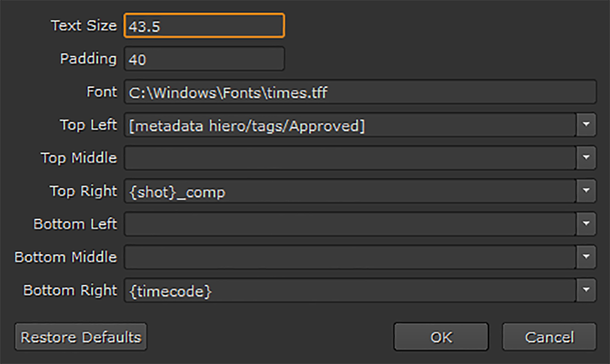Click into the empty Top Middle field
This screenshot has width=610, height=364.
pyautogui.click(x=350, y=158)
